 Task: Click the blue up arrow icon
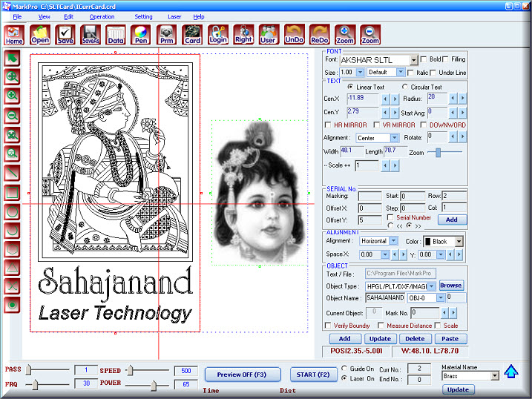(511, 372)
